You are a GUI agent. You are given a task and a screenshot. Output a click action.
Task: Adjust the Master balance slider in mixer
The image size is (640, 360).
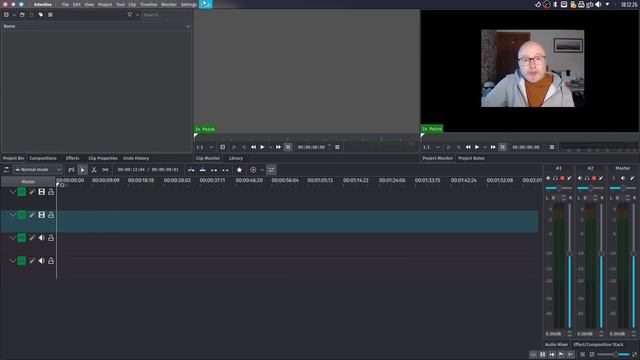[623, 188]
